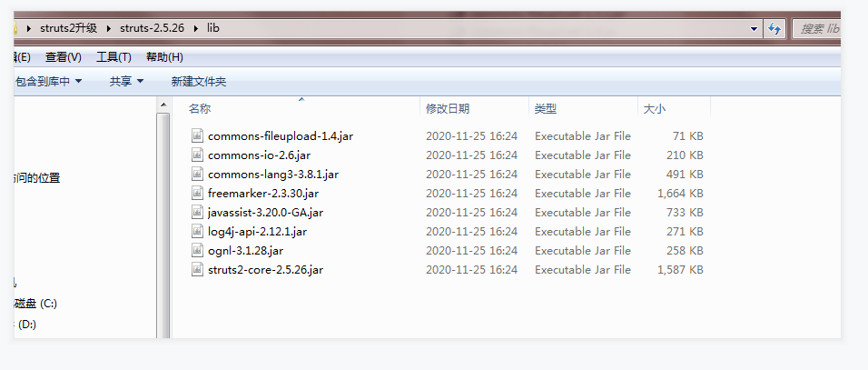This screenshot has width=868, height=370.
Task: Click the lib segment of the address path
Action: (213, 28)
